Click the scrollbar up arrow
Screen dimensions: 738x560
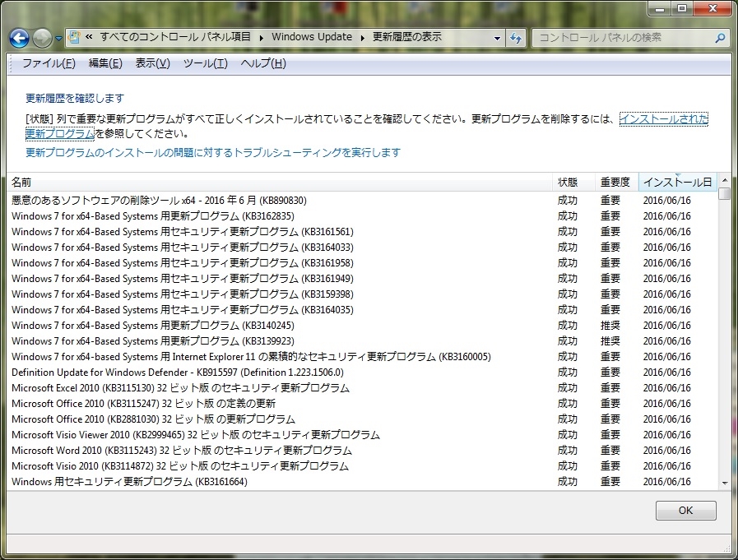724,180
